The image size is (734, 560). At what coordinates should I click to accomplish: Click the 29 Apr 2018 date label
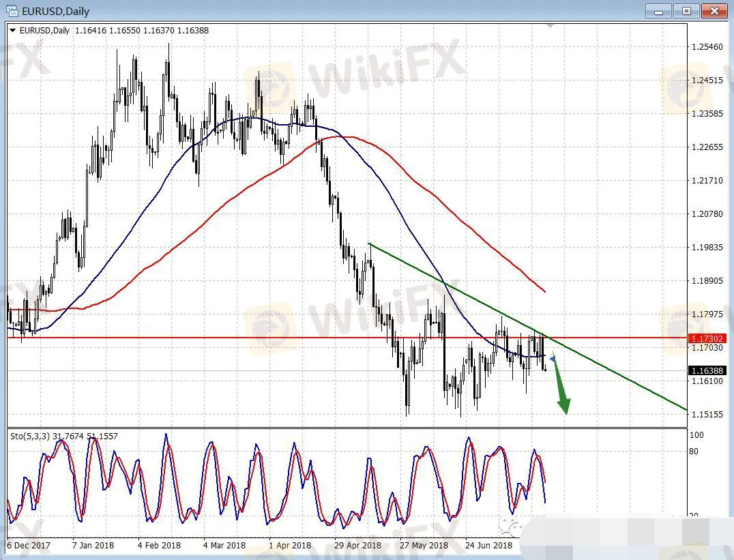pyautogui.click(x=358, y=546)
